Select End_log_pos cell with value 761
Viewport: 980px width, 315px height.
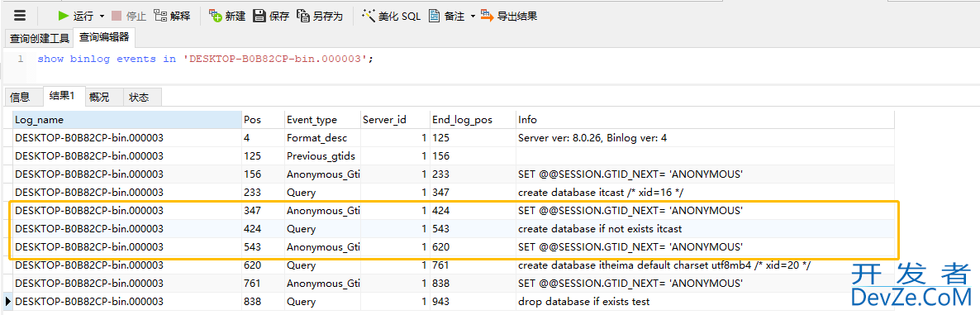473,265
